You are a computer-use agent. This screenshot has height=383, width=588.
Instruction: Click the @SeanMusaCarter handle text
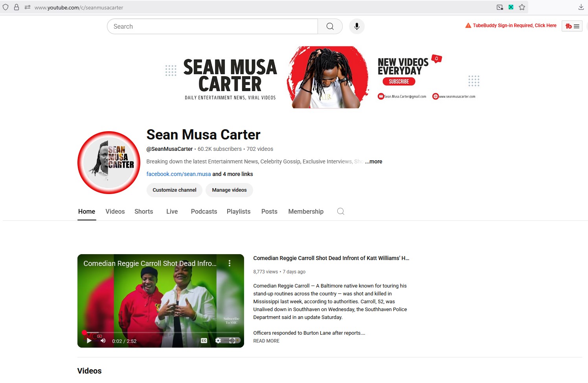[169, 149]
